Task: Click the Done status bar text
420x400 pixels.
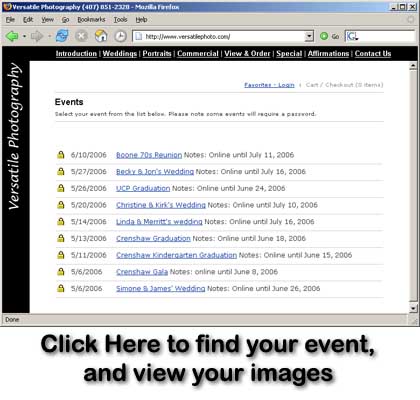Action: pos(12,320)
